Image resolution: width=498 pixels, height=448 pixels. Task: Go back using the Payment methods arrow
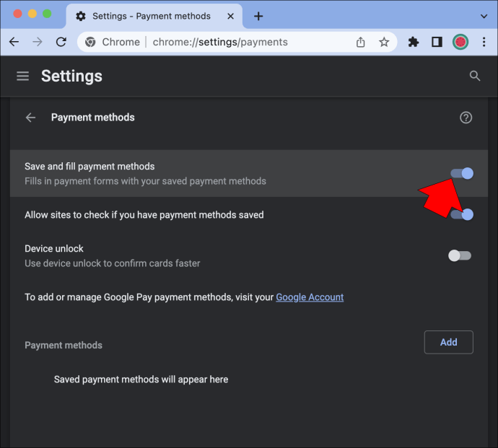click(x=30, y=118)
